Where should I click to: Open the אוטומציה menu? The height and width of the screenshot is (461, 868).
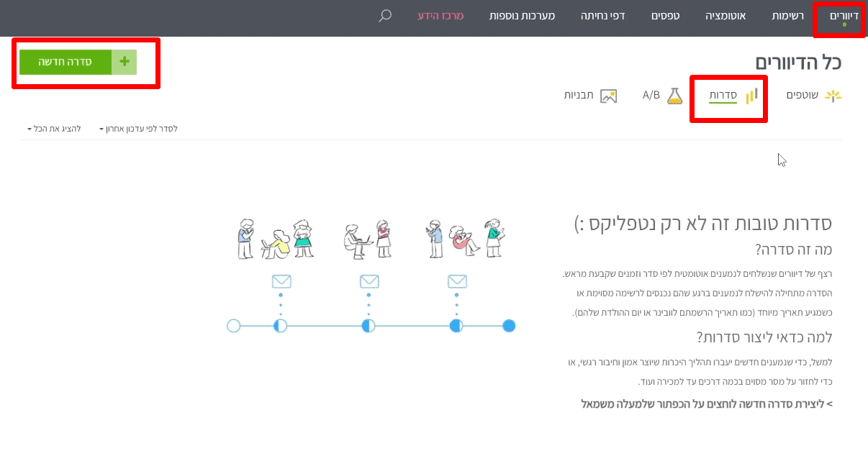[x=725, y=15]
